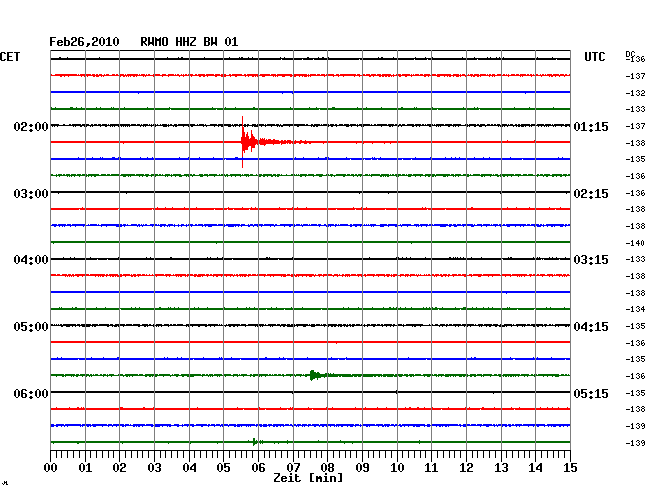The height and width of the screenshot is (494, 650).
Task: Select minute 06 on the time axis
Action: [x=258, y=467]
